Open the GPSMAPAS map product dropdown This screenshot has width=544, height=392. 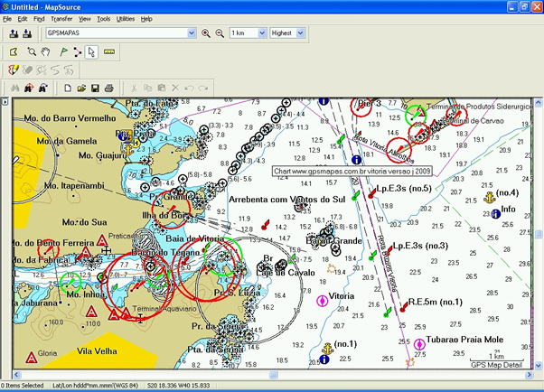click(192, 33)
